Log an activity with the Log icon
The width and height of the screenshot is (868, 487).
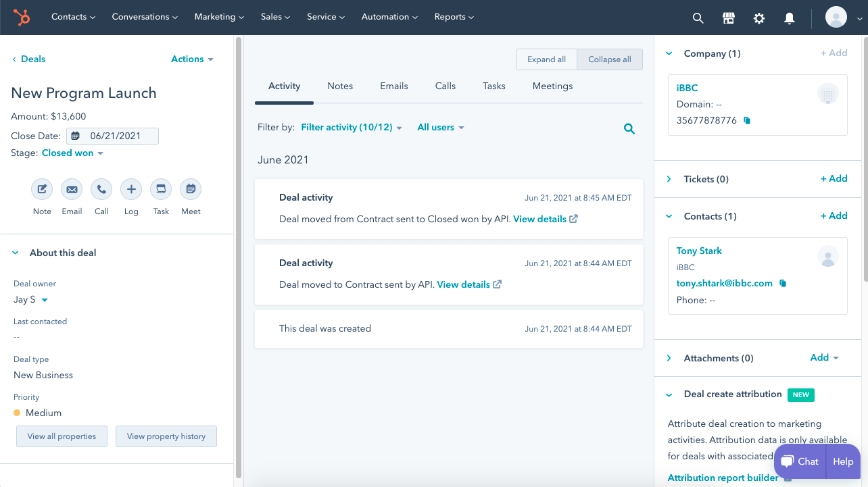point(131,189)
